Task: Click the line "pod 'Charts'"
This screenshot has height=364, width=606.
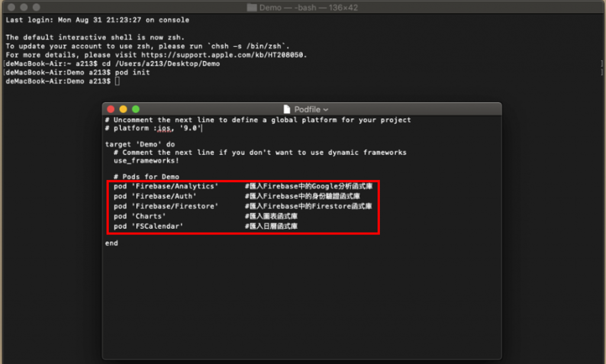Action: (x=140, y=217)
